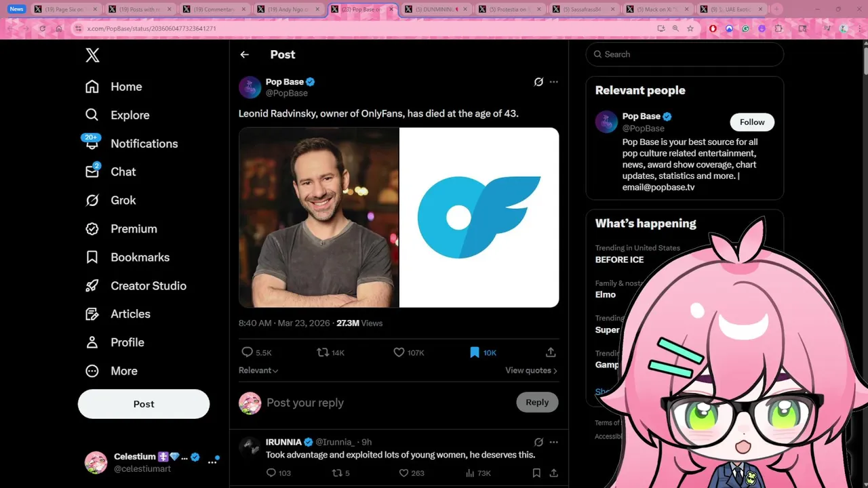Click zoom magnifier in address bar
Screen dimensions: 868x488
tap(675, 28)
